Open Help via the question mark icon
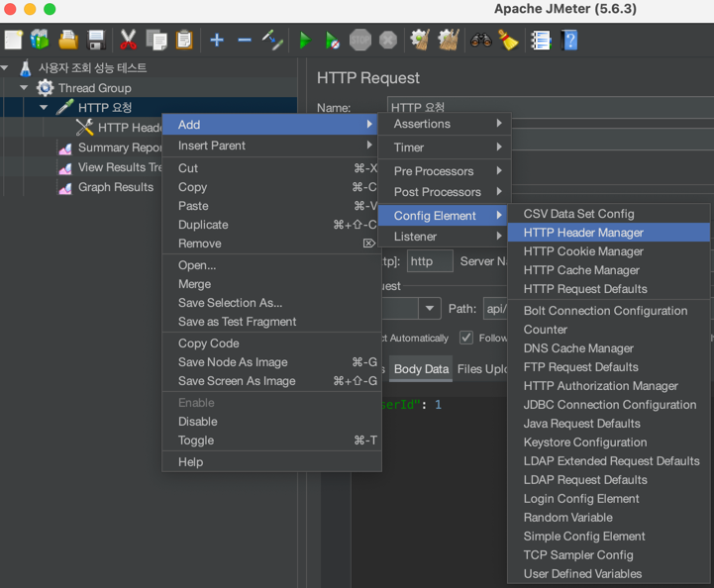Screen dimensions: 714x588 pos(569,41)
